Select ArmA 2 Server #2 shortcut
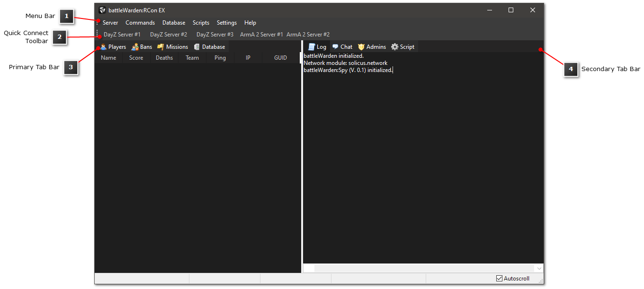 click(308, 35)
